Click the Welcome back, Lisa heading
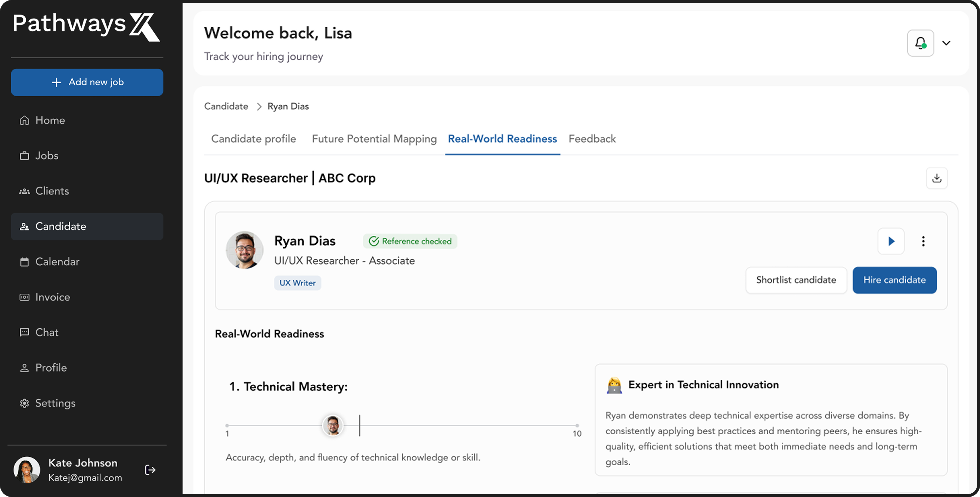 click(278, 33)
